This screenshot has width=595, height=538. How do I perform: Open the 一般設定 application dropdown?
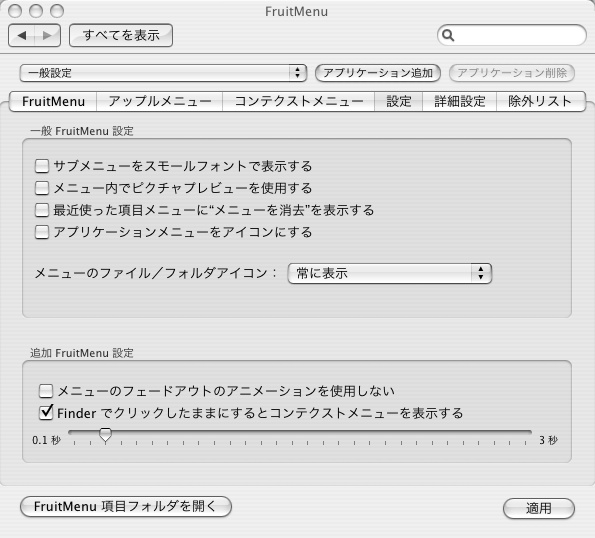point(163,73)
